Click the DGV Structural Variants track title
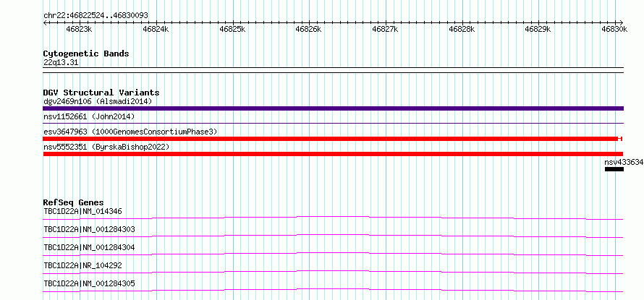Viewport: 644px width, 300px height. point(101,93)
